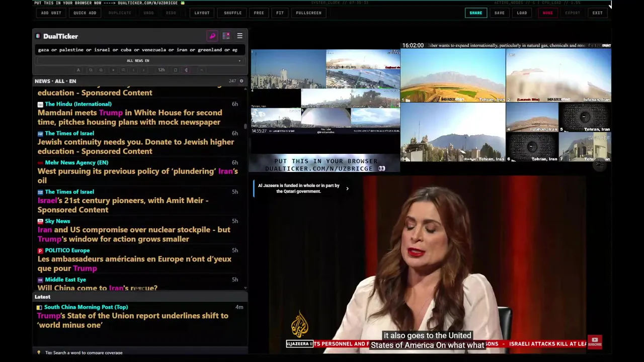Click Sky News source name
This screenshot has width=644, height=362.
[x=57, y=221]
